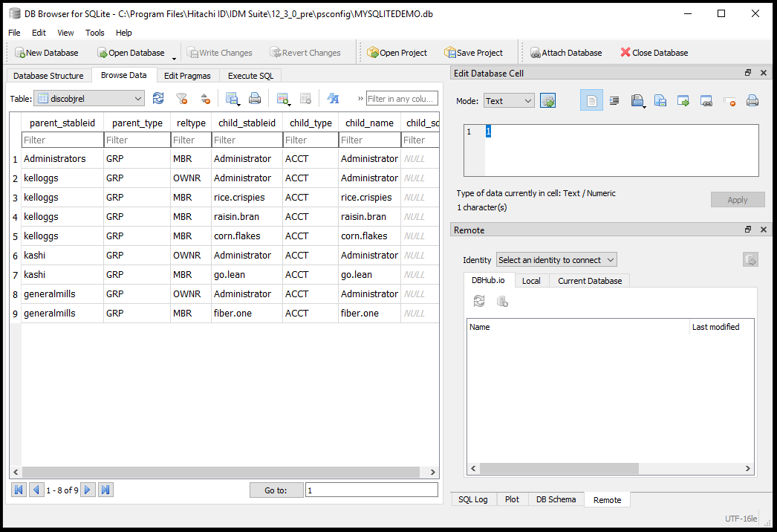Click the clear all filters icon
The image size is (777, 532).
click(x=181, y=99)
